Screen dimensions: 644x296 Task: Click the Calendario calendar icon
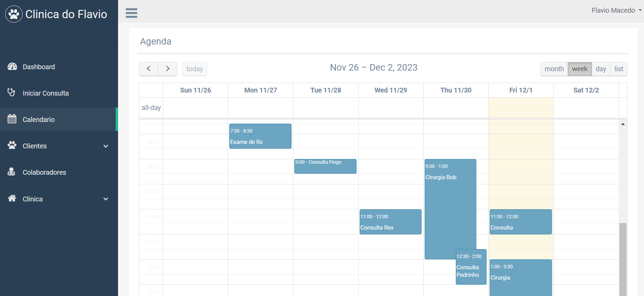tap(12, 119)
